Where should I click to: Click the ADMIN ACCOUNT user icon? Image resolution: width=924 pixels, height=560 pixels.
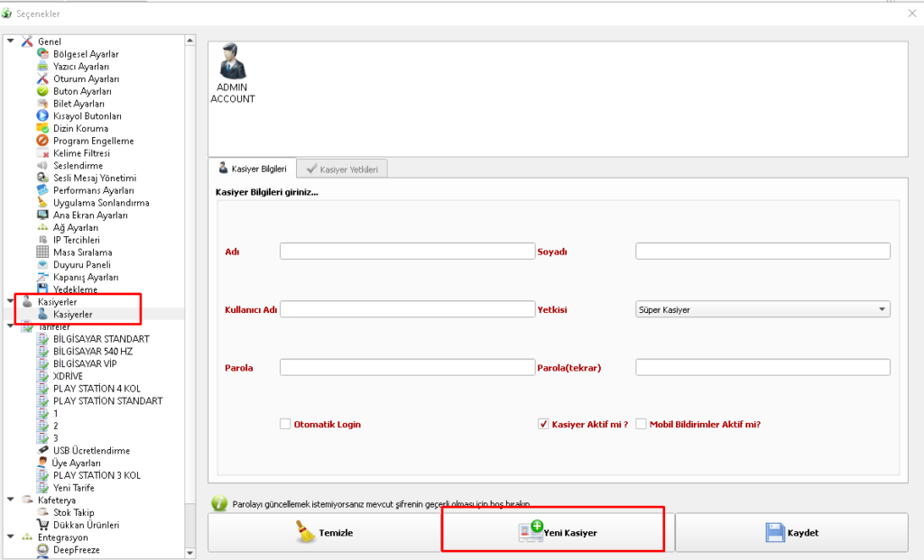pos(233,62)
